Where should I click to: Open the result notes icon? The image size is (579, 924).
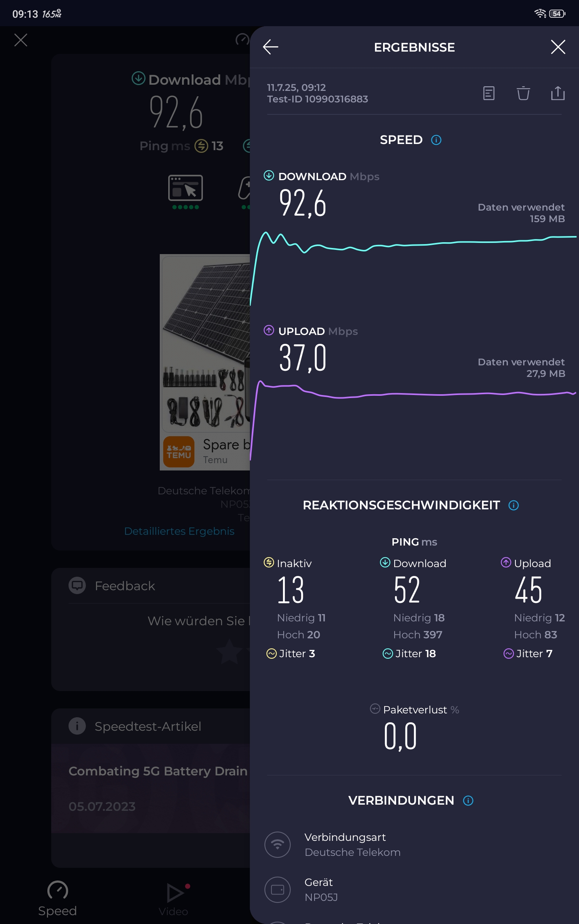tap(489, 93)
